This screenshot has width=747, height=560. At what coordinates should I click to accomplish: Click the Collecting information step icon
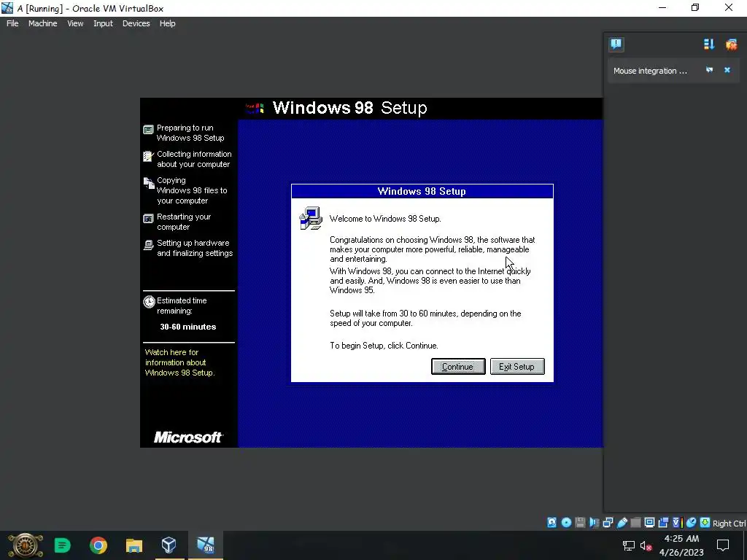(148, 156)
